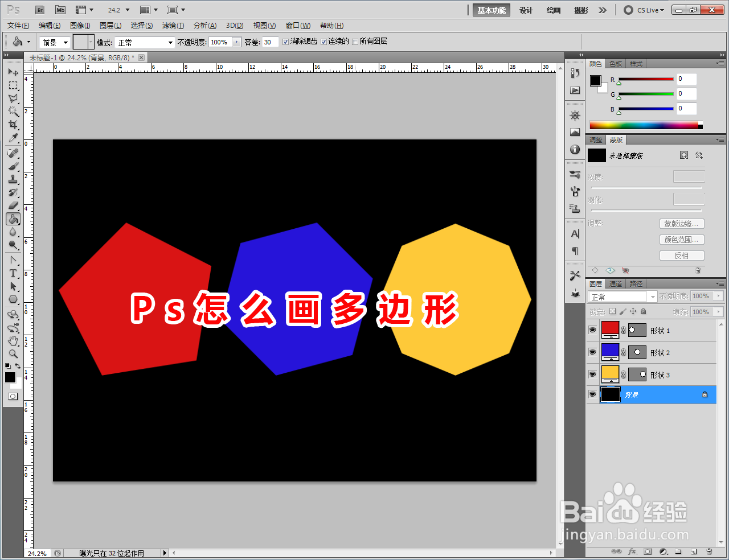The image size is (729, 560).
Task: Disable the 消除锯齿 checkbox
Action: point(286,41)
